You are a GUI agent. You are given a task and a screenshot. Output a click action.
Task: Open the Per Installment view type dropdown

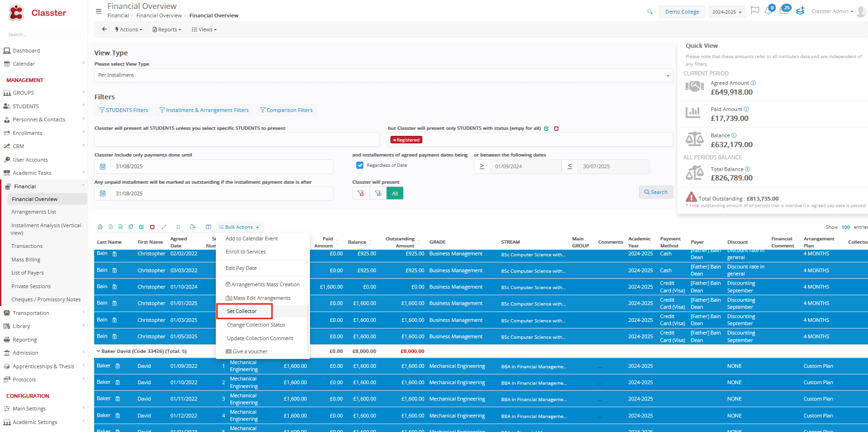pos(383,75)
